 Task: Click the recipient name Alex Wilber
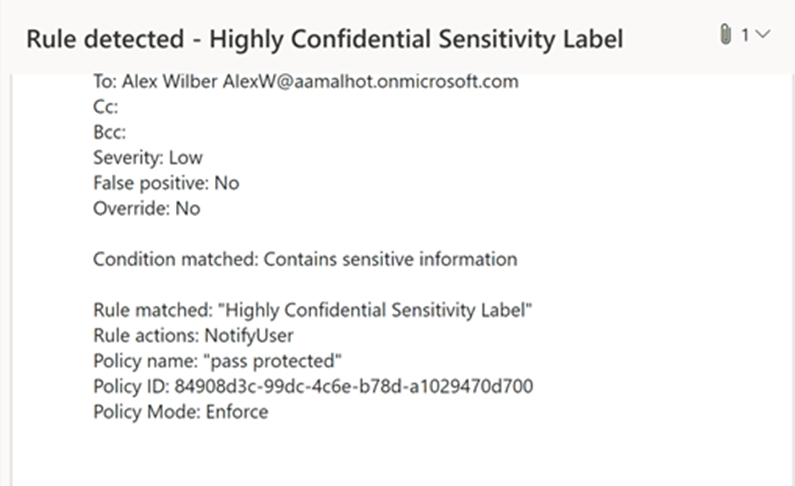click(x=170, y=81)
